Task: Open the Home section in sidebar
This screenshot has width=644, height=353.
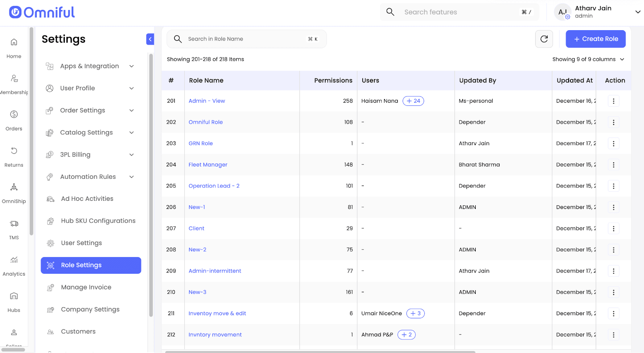Action: (x=14, y=47)
